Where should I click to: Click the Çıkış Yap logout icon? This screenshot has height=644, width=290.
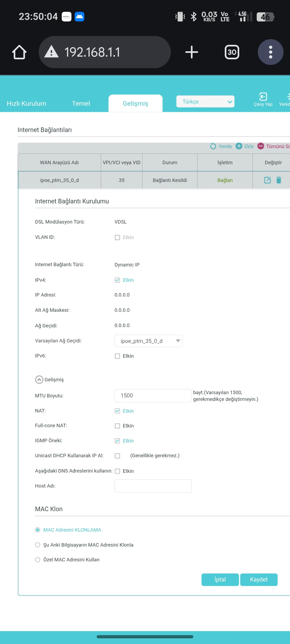(x=263, y=97)
